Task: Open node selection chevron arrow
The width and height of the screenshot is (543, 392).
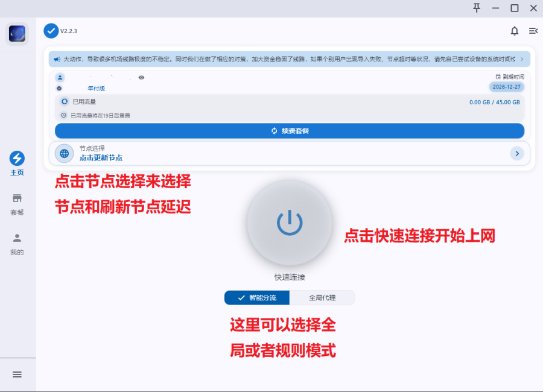Action: (517, 153)
